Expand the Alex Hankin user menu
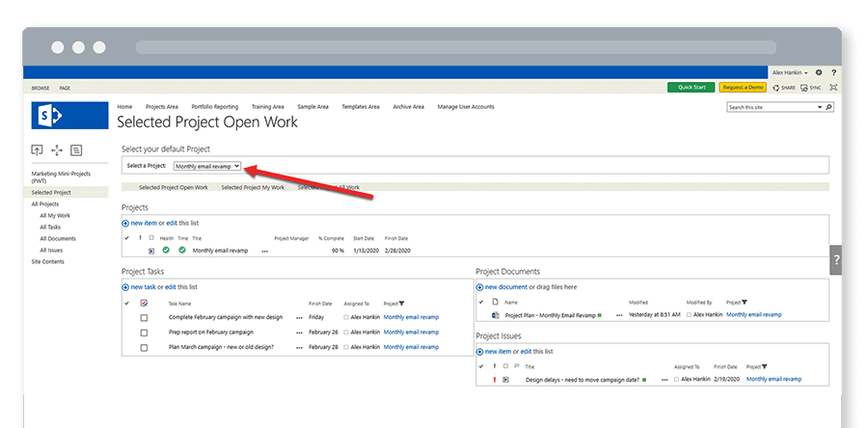 pyautogui.click(x=792, y=72)
